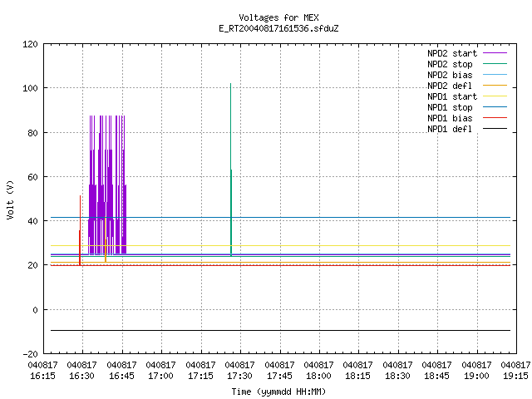Click the 16:45 time axis label
This screenshot has width=532, height=399.
(121, 376)
